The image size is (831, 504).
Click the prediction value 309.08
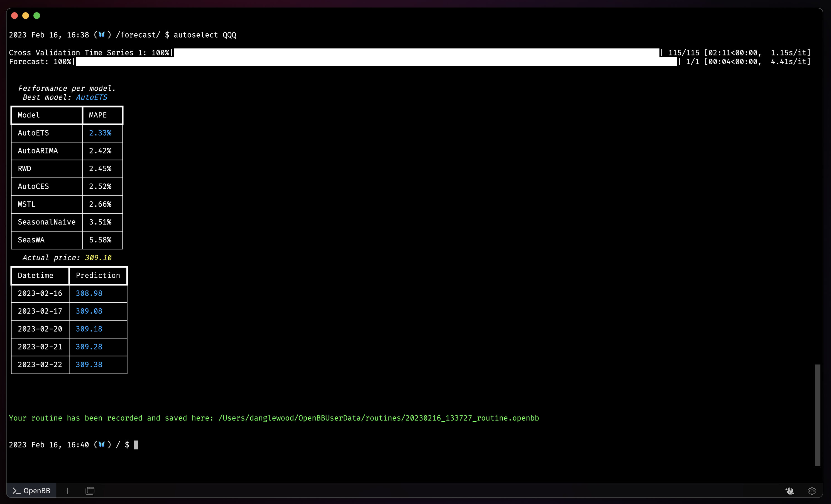click(x=89, y=311)
